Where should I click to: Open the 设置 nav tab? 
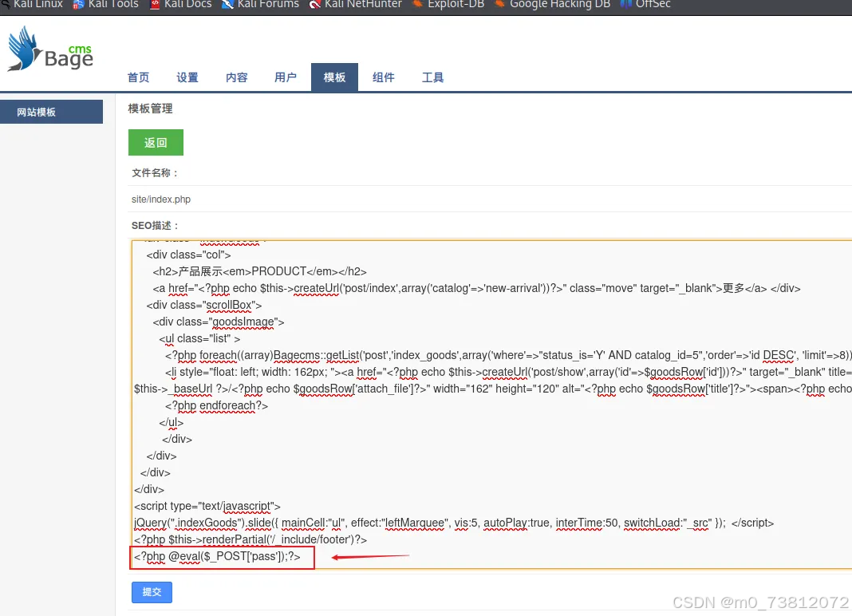[187, 77]
